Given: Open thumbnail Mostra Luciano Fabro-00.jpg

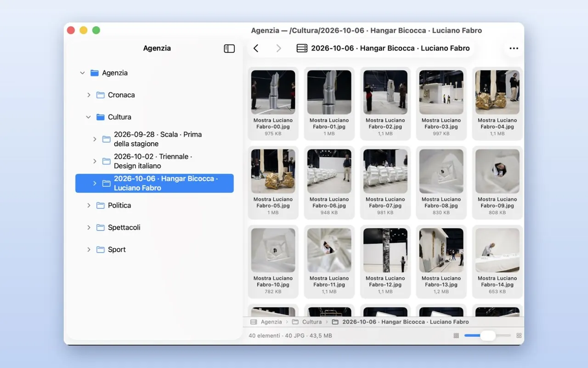Looking at the screenshot, I should [273, 92].
